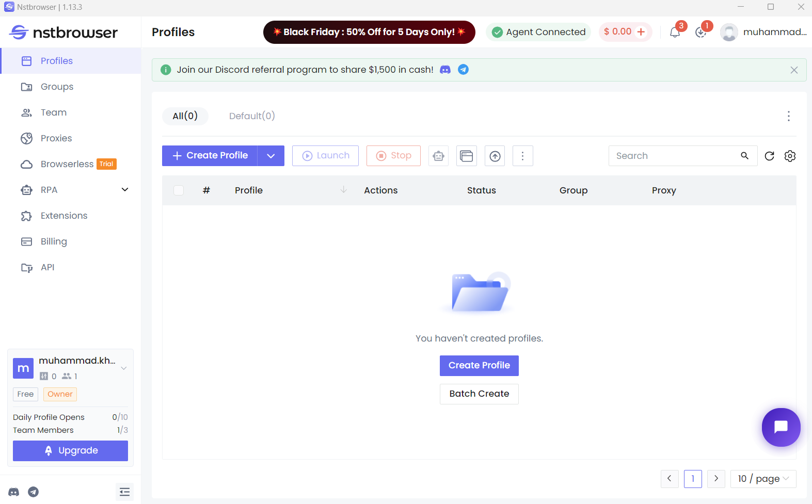Open table settings gear icon
This screenshot has width=812, height=504.
(x=790, y=156)
